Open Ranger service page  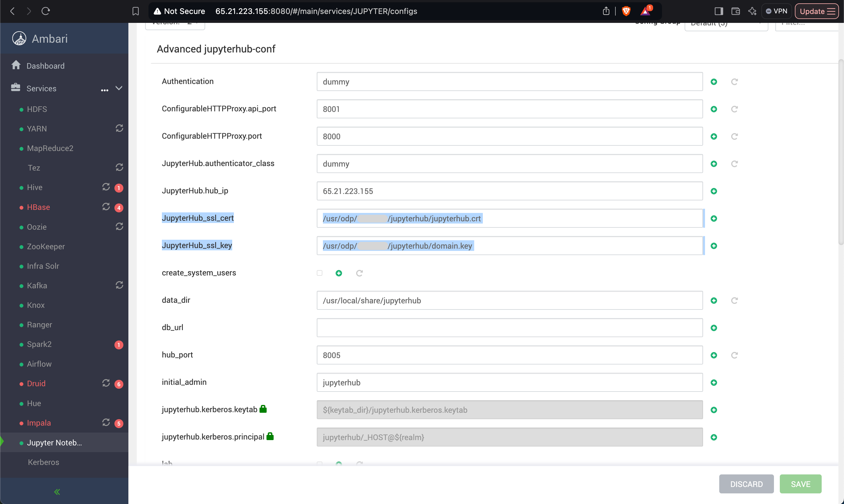[x=39, y=325]
